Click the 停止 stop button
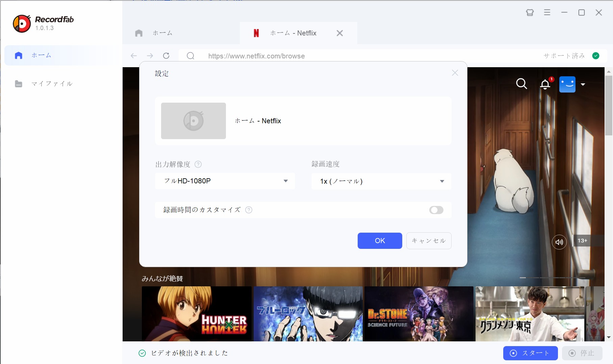The image size is (613, 364). pyautogui.click(x=582, y=353)
